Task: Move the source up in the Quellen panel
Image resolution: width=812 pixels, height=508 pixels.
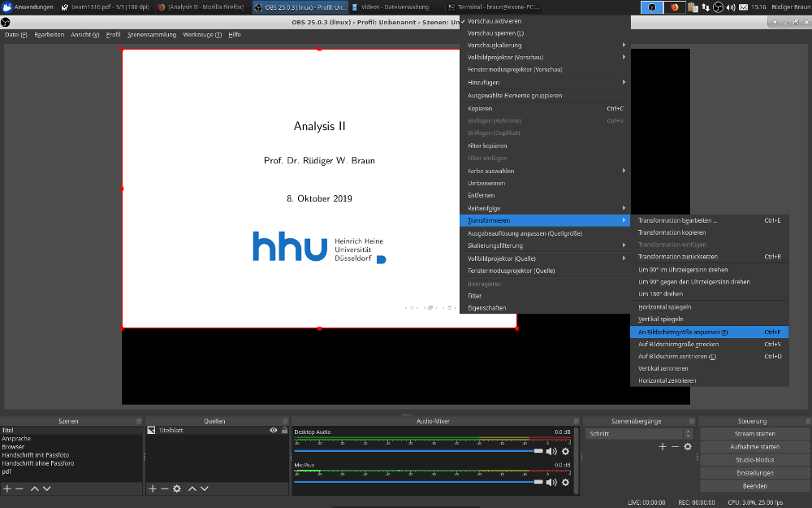Action: tap(192, 488)
